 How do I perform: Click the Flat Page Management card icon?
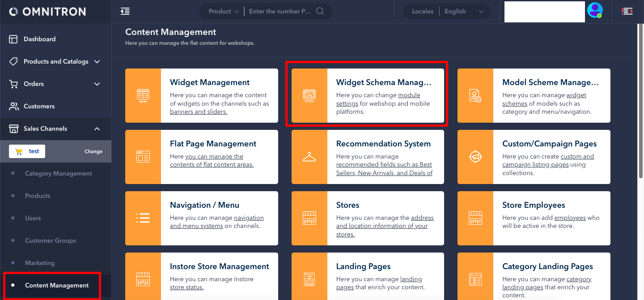(143, 157)
